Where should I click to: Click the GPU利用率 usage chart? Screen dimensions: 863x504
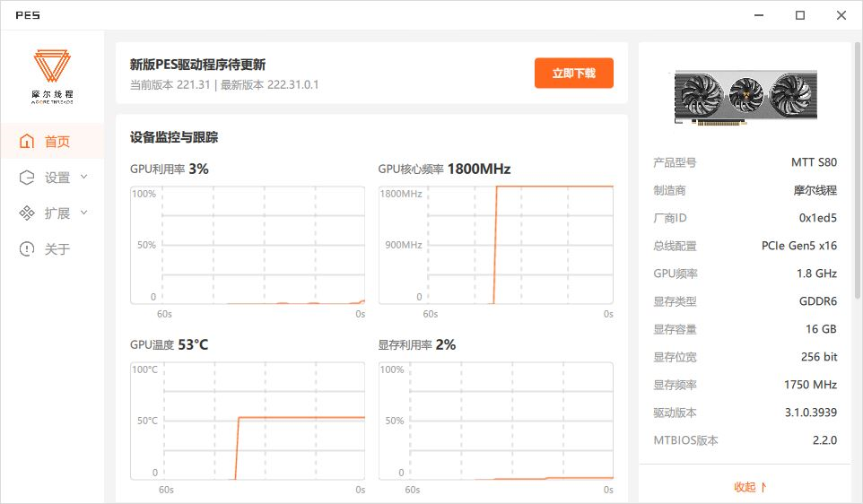(x=248, y=245)
